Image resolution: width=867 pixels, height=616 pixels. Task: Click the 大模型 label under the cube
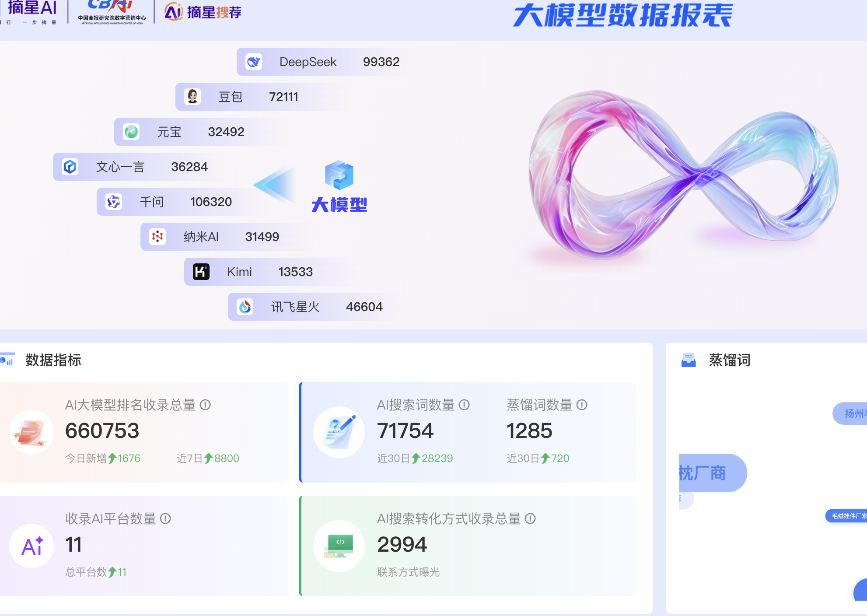[339, 205]
